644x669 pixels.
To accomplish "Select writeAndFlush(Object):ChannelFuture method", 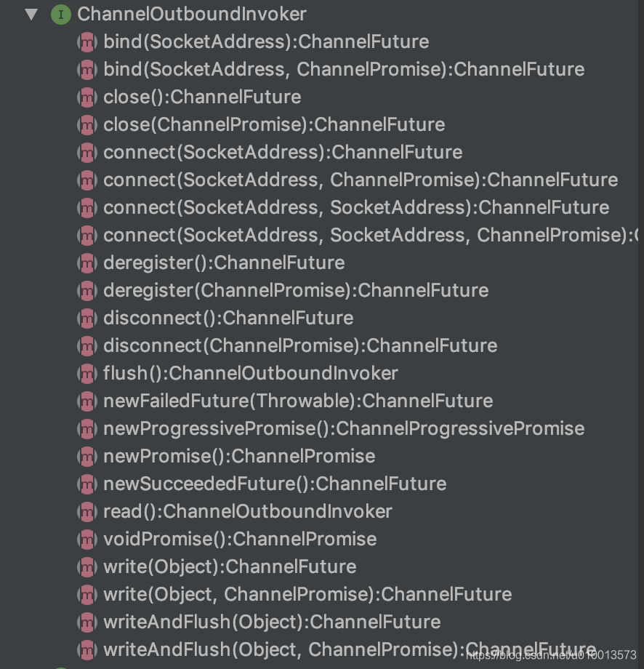I will pyautogui.click(x=272, y=622).
